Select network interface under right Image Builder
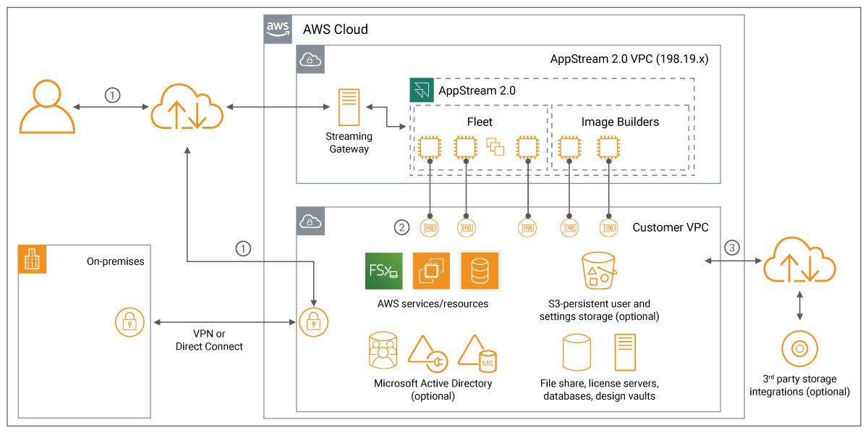This screenshot has height=433, width=868. click(608, 228)
